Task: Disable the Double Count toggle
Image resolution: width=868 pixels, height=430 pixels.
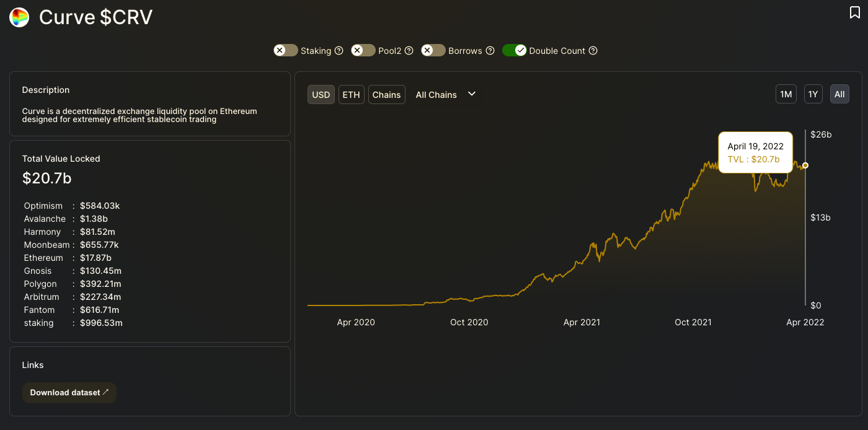Action: tap(514, 50)
